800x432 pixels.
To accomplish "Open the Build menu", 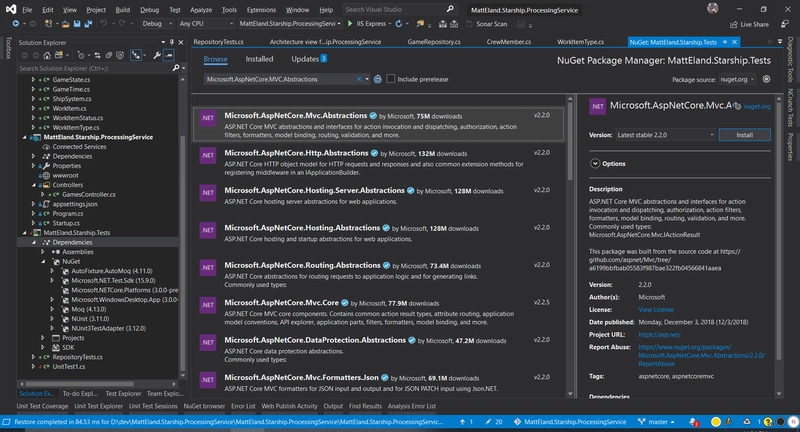I will point(122,10).
